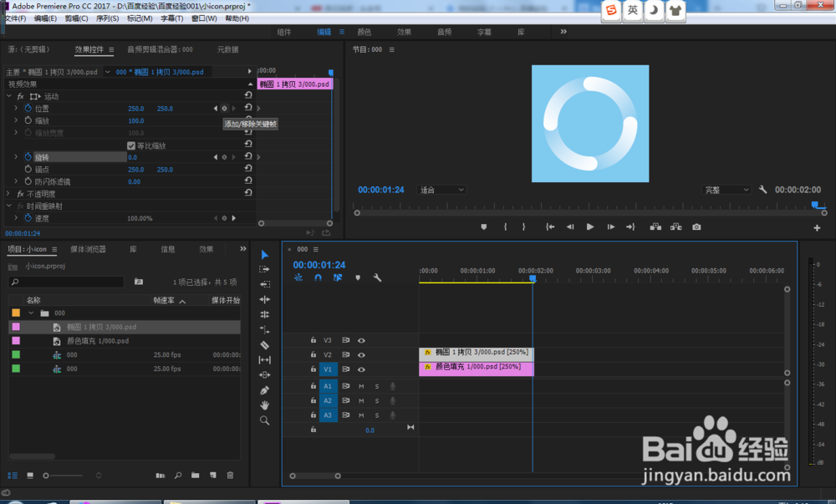Viewport: 836px width, 504px height.
Task: Expand the Position property
Action: [16, 108]
